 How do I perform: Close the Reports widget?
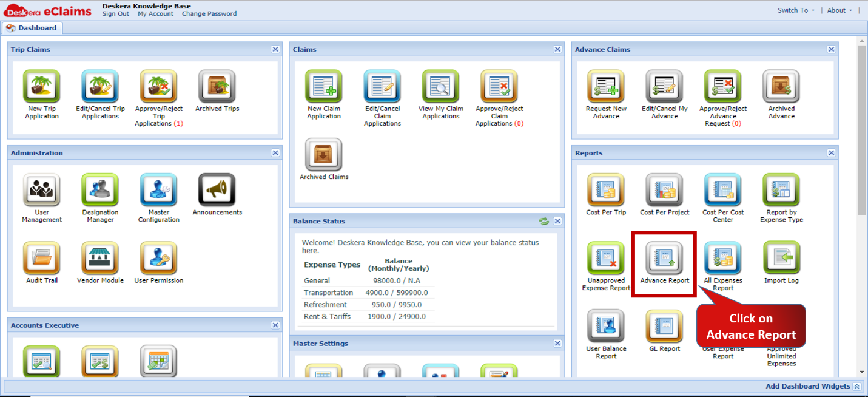pos(832,153)
